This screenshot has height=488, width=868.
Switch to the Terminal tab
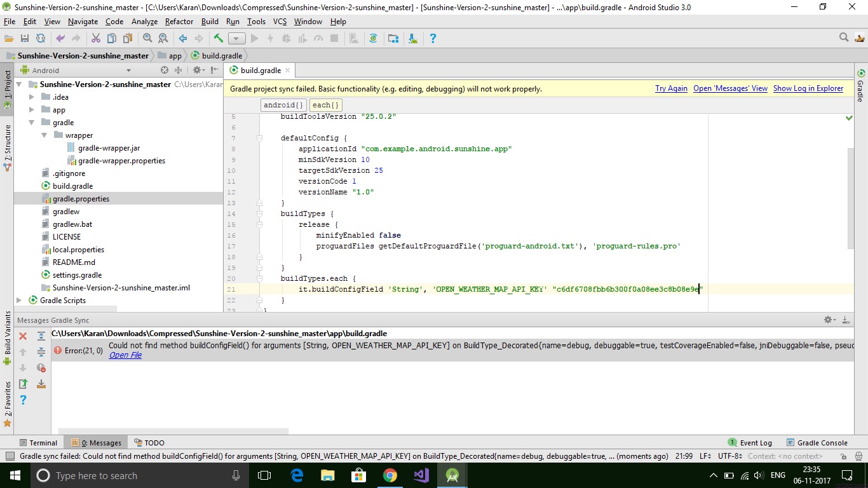point(38,443)
